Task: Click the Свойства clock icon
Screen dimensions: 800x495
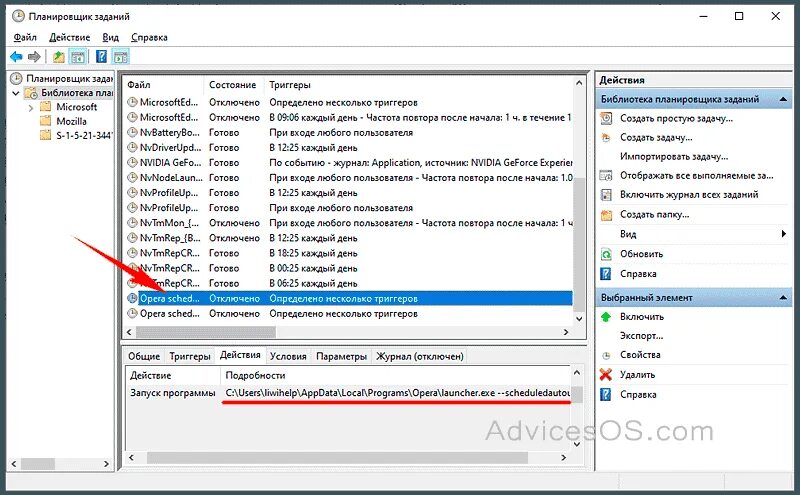Action: [x=606, y=355]
